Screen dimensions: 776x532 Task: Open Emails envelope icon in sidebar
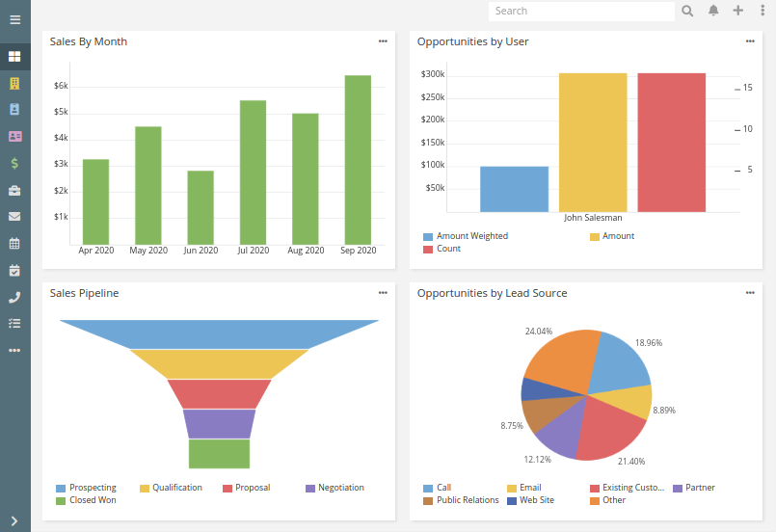(14, 216)
